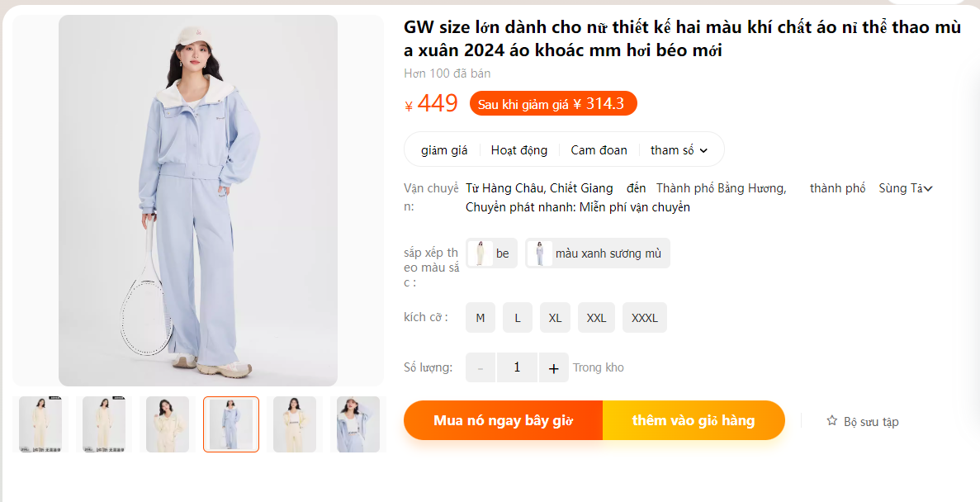Click Mua nó ngay bây giờ button
Viewport: 980px width, 502px height.
click(x=503, y=420)
